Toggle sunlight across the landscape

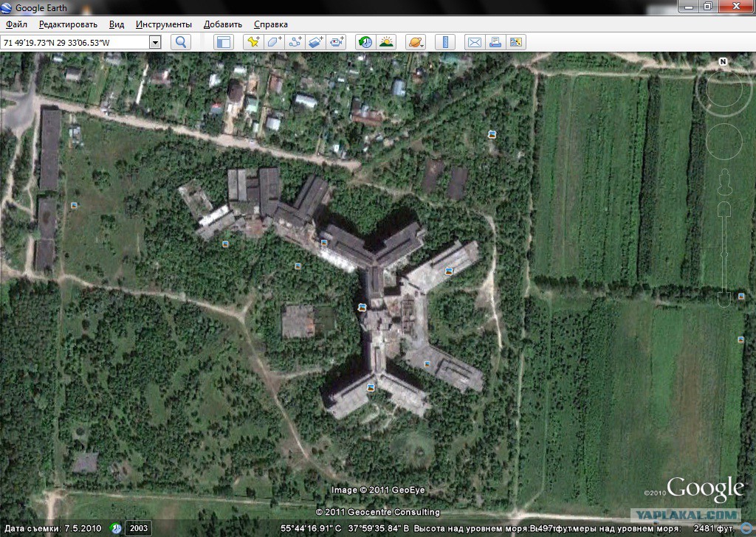point(385,42)
